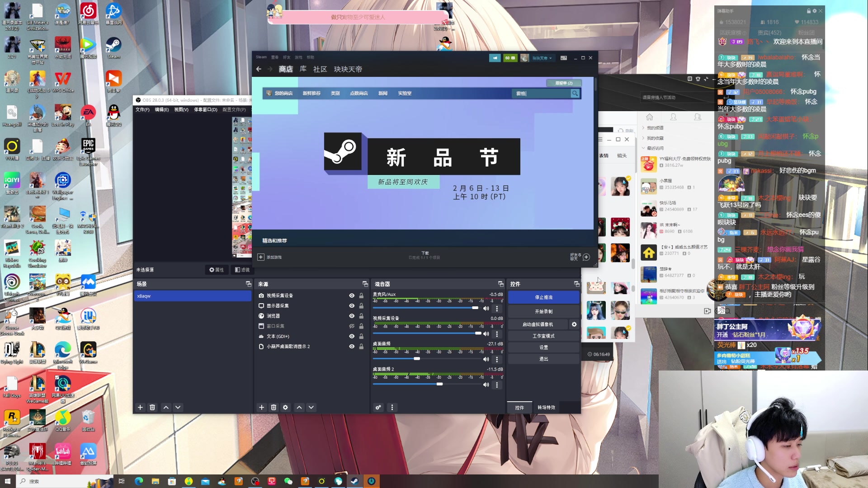
Task: Click the 开始录制 button
Action: [543, 312]
